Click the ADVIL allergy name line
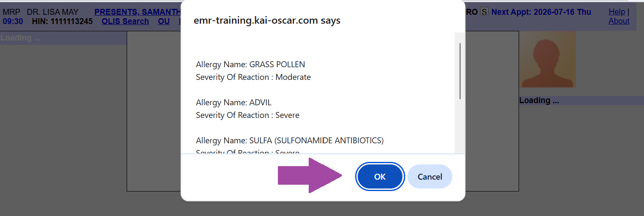 tap(234, 103)
